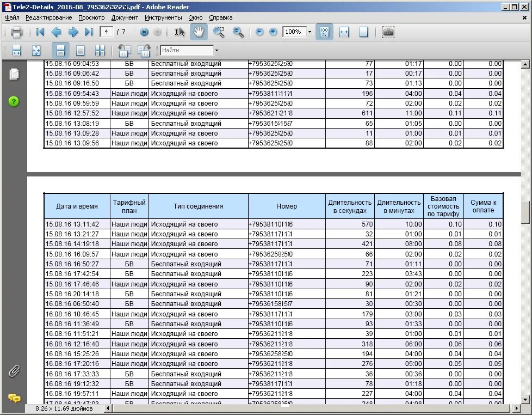
Task: Toggle Single Page Continuous layout button
Action: [x=60, y=51]
